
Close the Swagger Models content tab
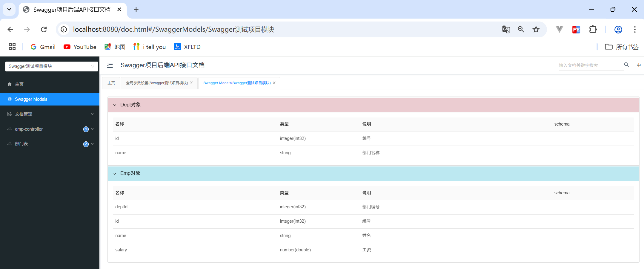pos(274,83)
